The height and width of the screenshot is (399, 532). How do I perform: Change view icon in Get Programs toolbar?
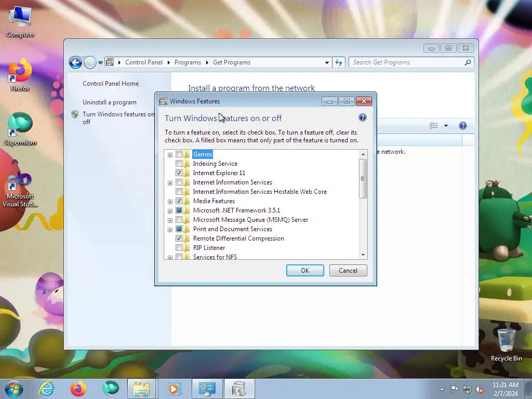pos(434,126)
